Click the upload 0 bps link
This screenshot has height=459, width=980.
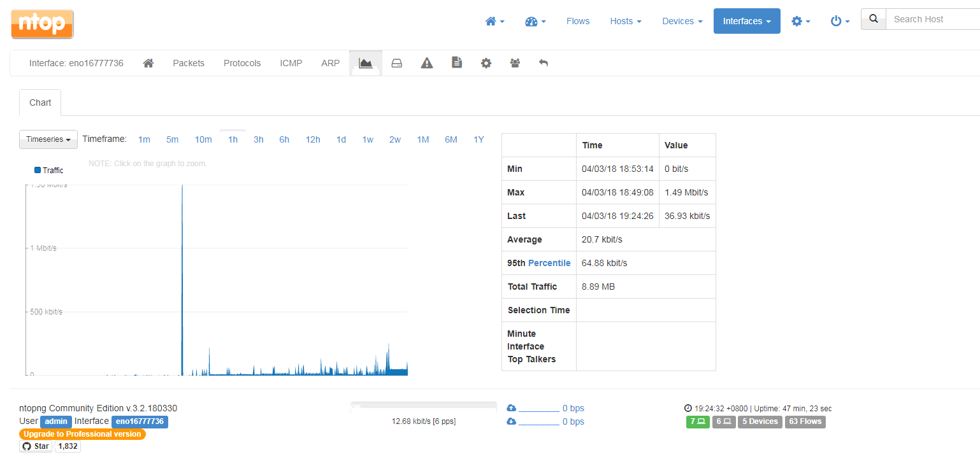click(x=573, y=408)
